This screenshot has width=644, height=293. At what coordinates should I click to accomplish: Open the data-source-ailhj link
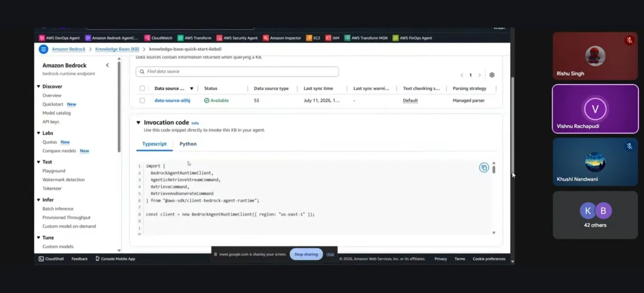coord(172,100)
